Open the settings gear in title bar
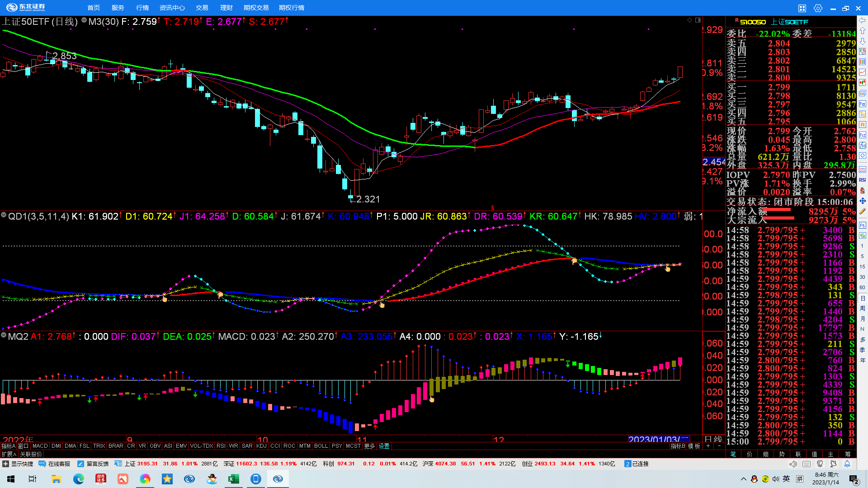Viewport: 868px width, 488px height. (818, 8)
